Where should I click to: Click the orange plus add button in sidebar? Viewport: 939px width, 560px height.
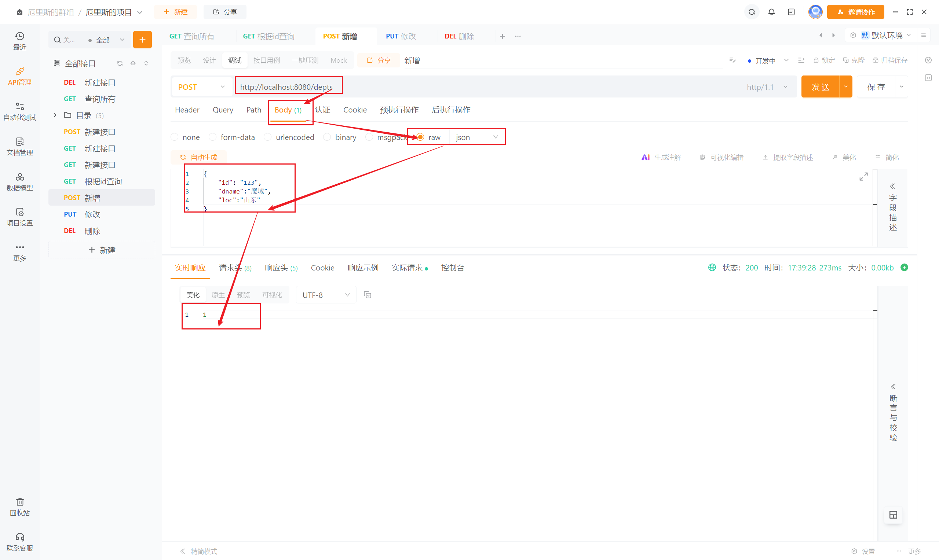142,40
